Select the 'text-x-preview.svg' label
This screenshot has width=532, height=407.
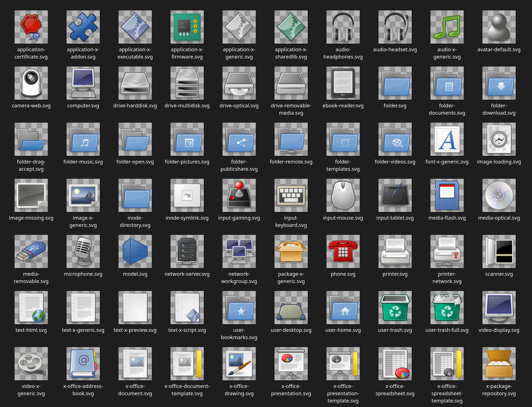tap(135, 330)
